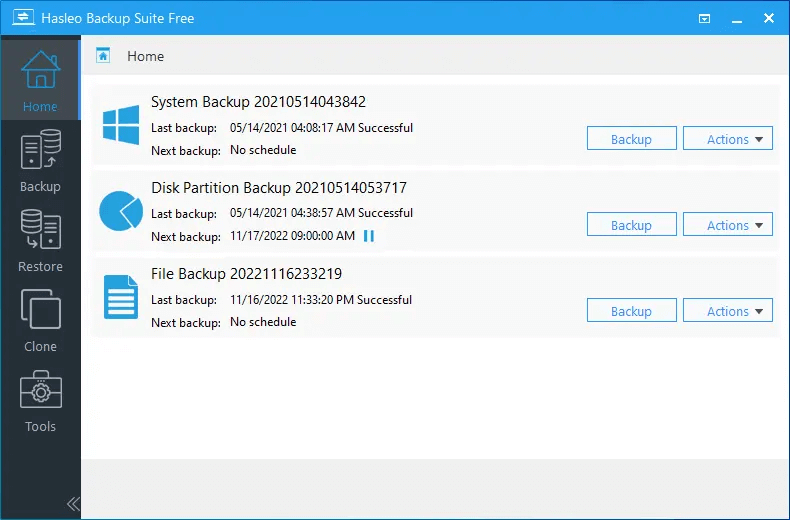The width and height of the screenshot is (790, 520).
Task: Run Backup for System Backup task
Action: pos(631,139)
